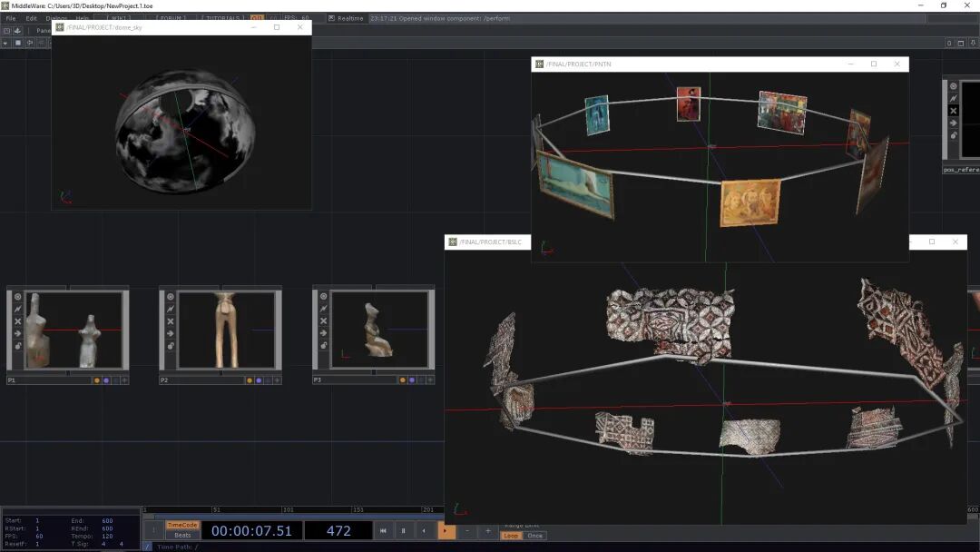The width and height of the screenshot is (980, 552).
Task: Click the frame number field 472
Action: [338, 531]
